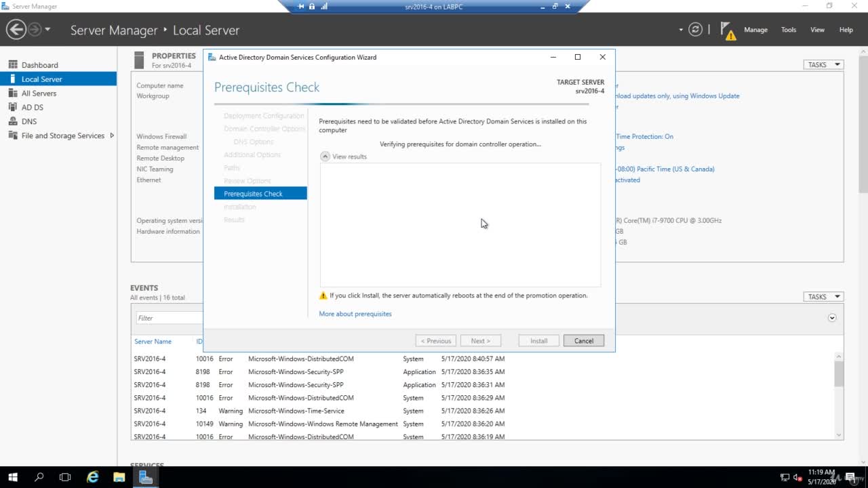The width and height of the screenshot is (868, 488).
Task: Click the events list scroll up arrow
Action: coord(839,356)
